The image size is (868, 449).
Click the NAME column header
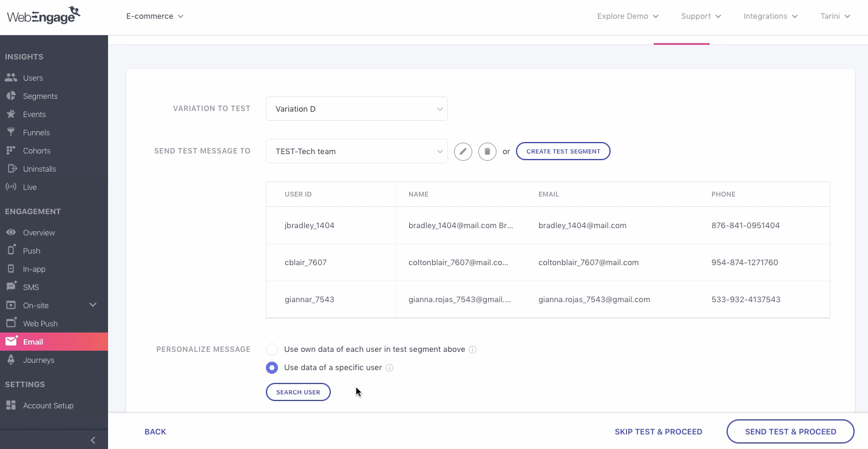tap(419, 195)
